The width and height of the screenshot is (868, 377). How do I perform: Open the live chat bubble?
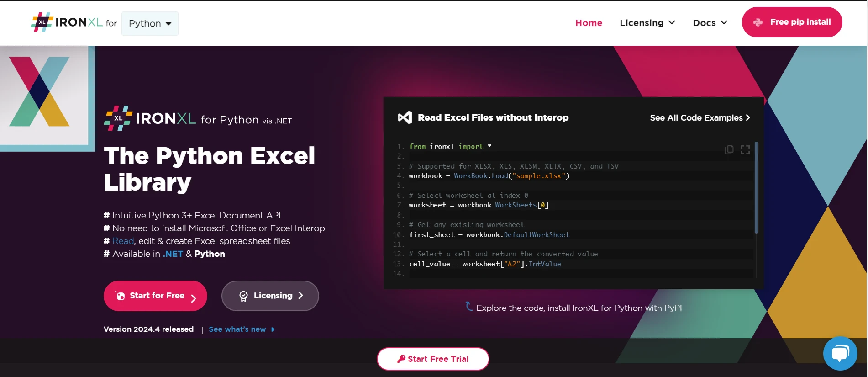840,353
